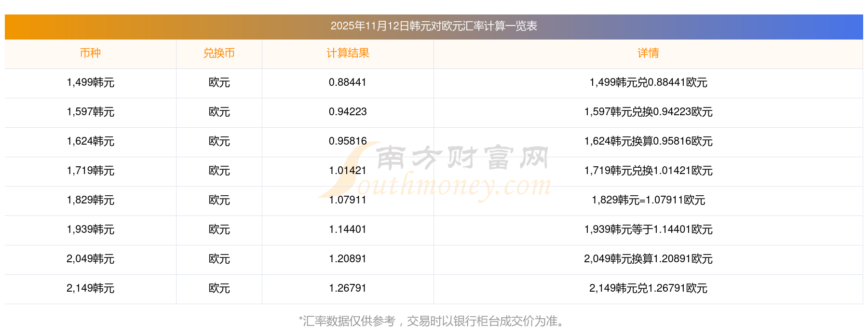The image size is (868, 336).
Task: Click the result value 1.20891
Action: [348, 259]
